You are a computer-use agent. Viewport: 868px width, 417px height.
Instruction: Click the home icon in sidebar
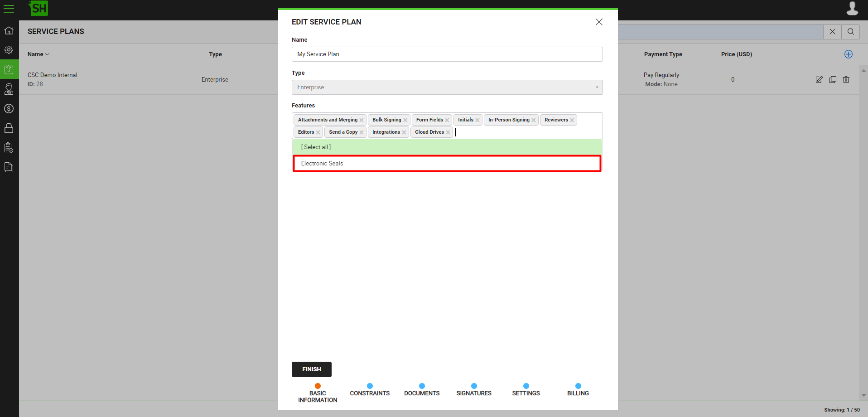tap(9, 31)
